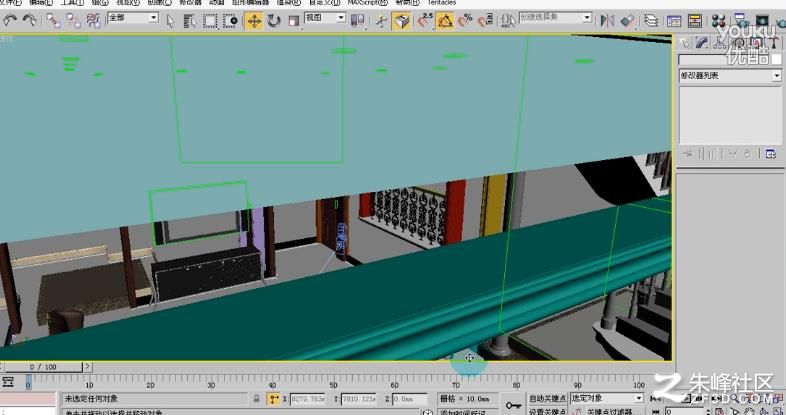Screen dimensions: 786x415
Task: Click the Redo arrow icon
Action: coord(30,21)
